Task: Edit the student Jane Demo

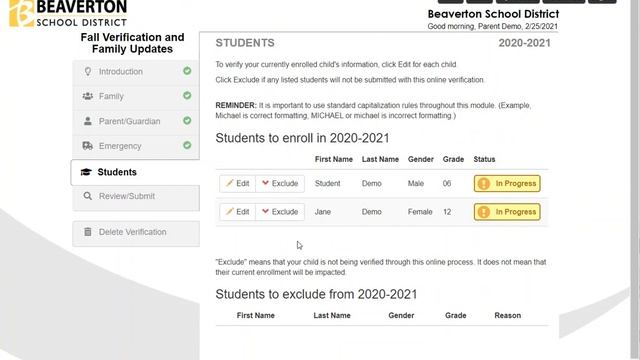Action: (x=238, y=212)
